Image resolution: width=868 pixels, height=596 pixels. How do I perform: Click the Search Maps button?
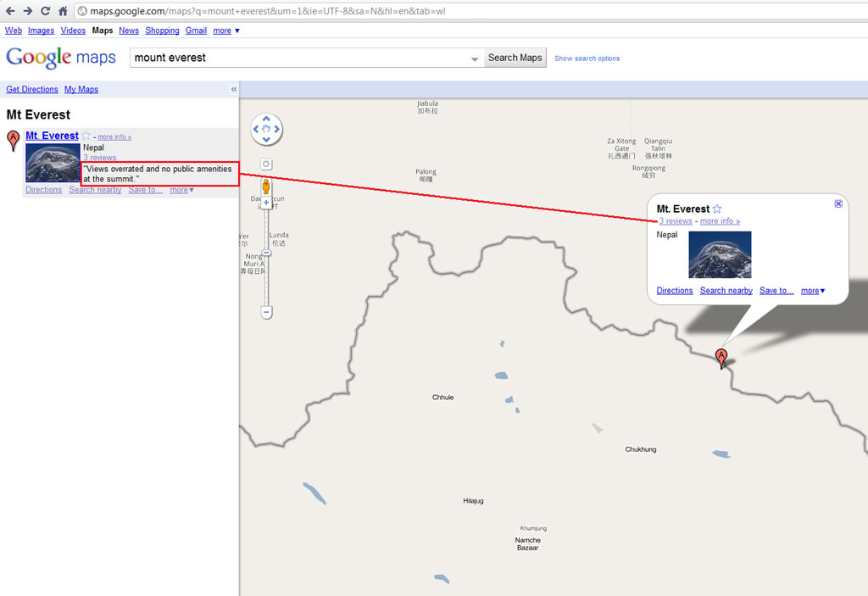click(x=515, y=58)
